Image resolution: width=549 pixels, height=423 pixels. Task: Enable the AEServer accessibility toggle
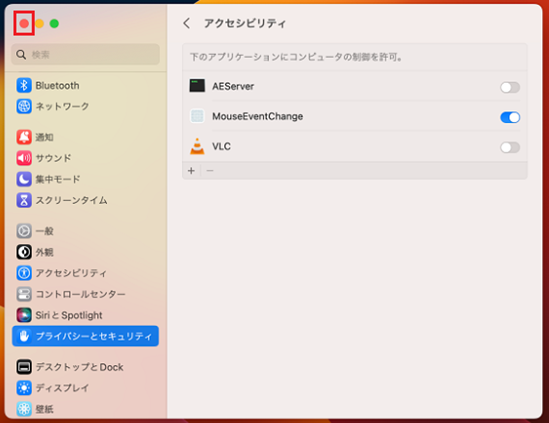(510, 87)
